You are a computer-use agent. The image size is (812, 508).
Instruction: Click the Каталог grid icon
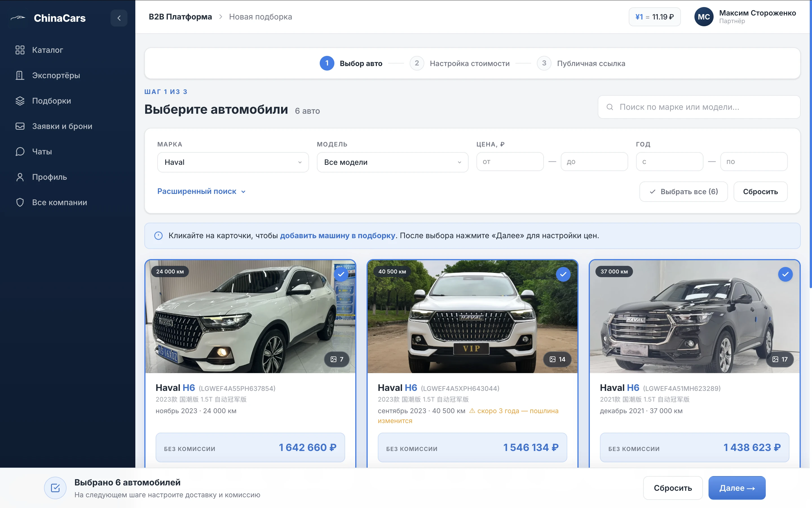(x=20, y=50)
